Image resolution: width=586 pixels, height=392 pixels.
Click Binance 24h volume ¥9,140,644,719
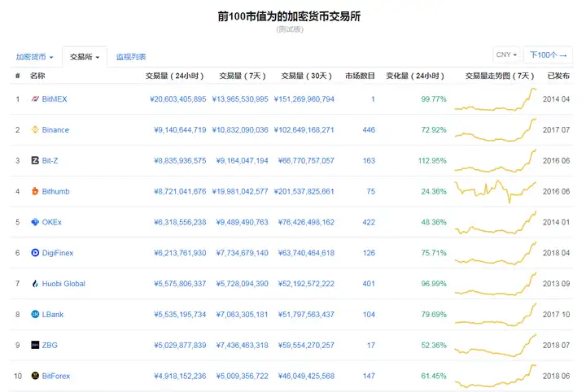point(180,130)
